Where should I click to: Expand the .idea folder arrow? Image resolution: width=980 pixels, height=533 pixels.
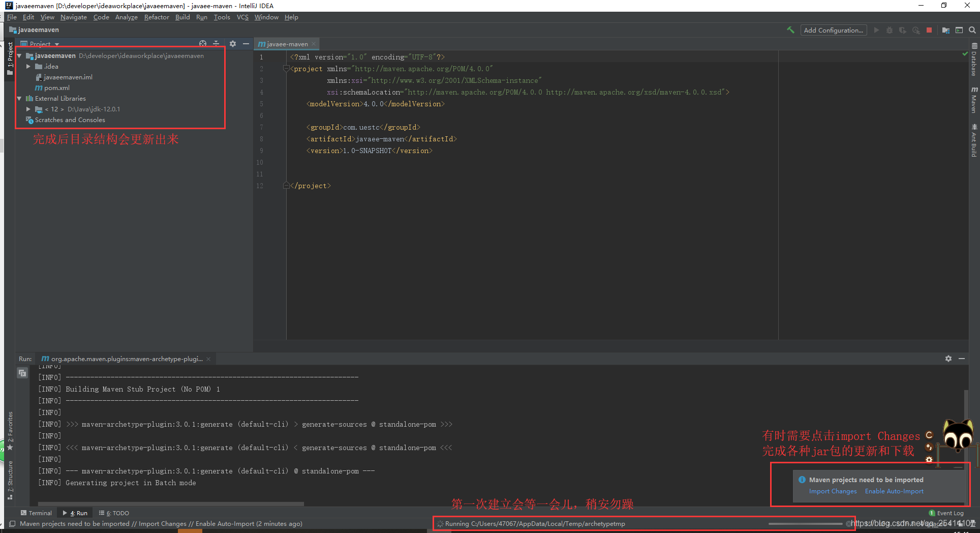coord(28,67)
